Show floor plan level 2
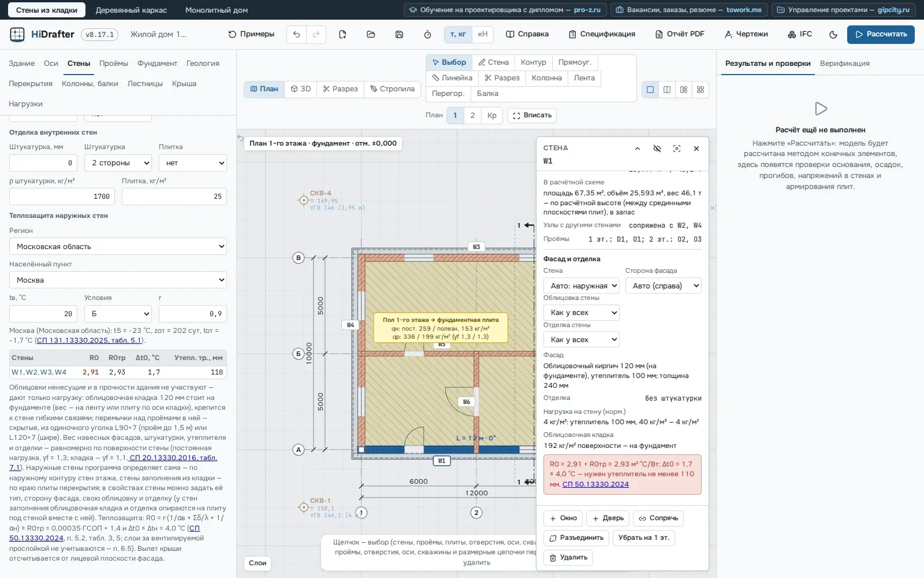Viewport: 924px width, 578px height. (x=472, y=115)
